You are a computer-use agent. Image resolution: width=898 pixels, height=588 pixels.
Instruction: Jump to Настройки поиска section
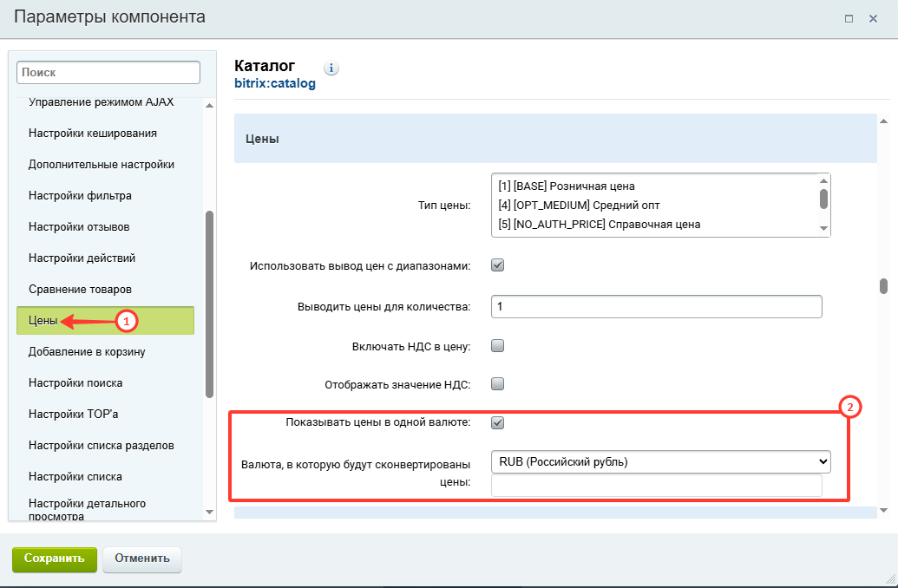[75, 383]
